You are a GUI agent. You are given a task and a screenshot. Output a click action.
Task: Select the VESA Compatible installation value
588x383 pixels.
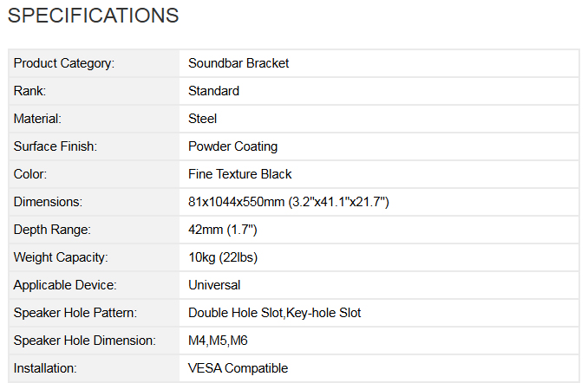click(x=238, y=368)
